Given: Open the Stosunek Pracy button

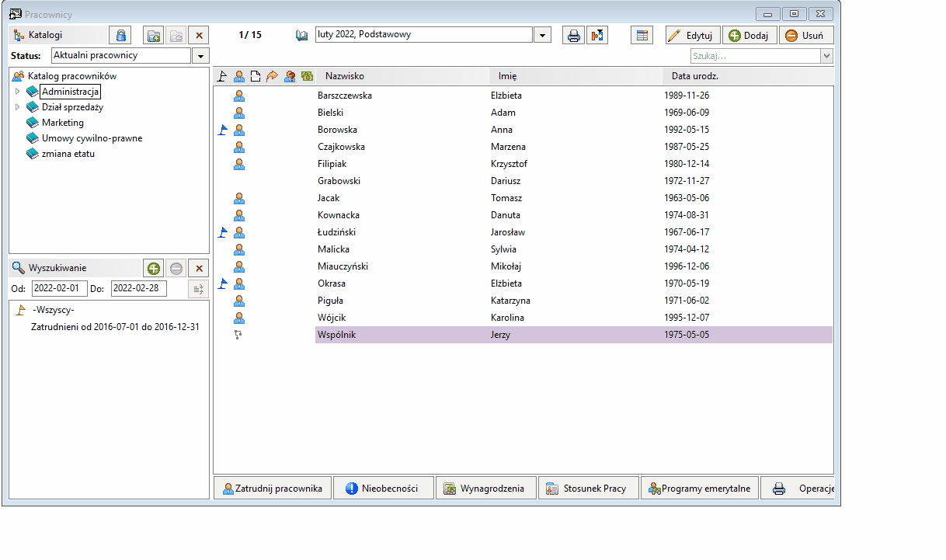Looking at the screenshot, I should (x=588, y=489).
